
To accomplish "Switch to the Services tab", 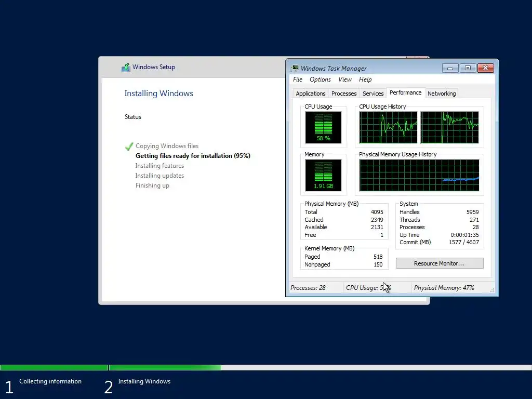I will (373, 94).
